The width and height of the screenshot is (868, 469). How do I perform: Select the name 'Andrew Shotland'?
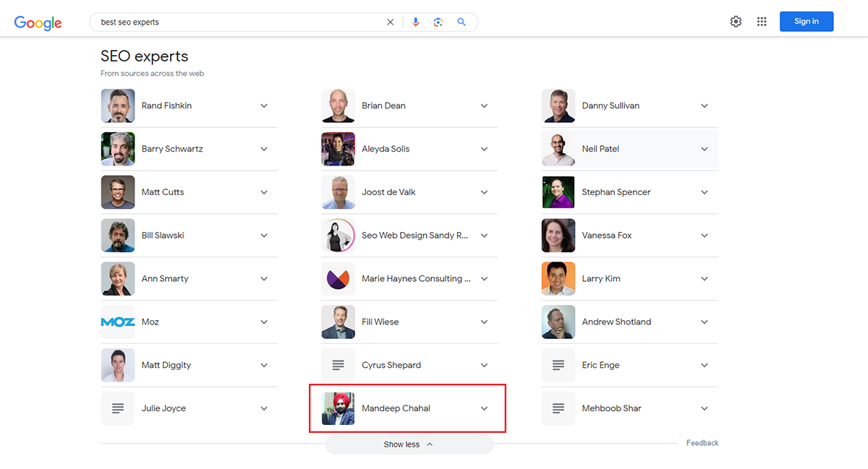coord(616,322)
